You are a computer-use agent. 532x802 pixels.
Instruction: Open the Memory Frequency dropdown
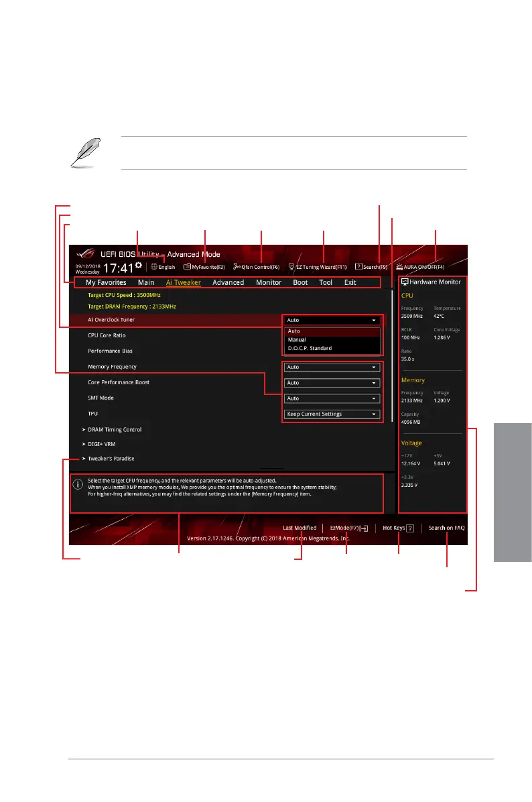(332, 367)
